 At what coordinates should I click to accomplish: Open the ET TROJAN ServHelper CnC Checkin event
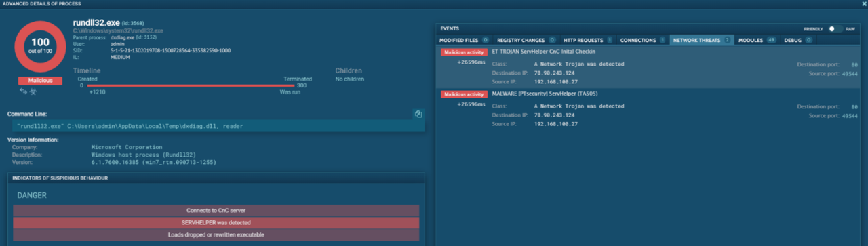[651, 67]
